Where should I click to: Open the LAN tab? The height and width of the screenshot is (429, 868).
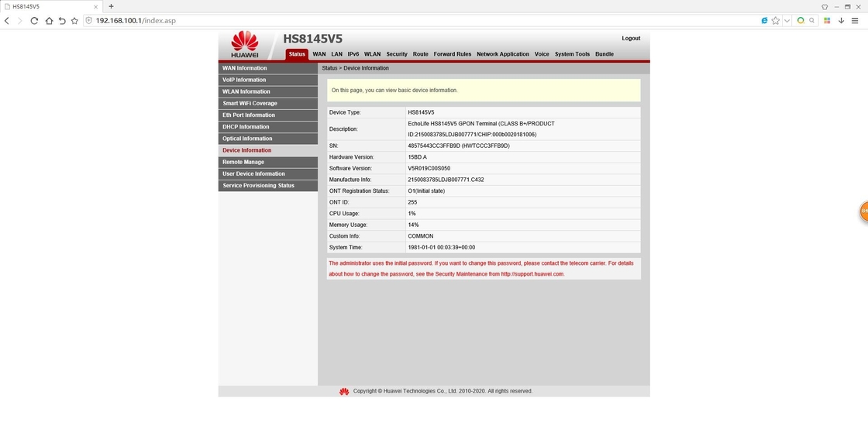[x=336, y=54]
